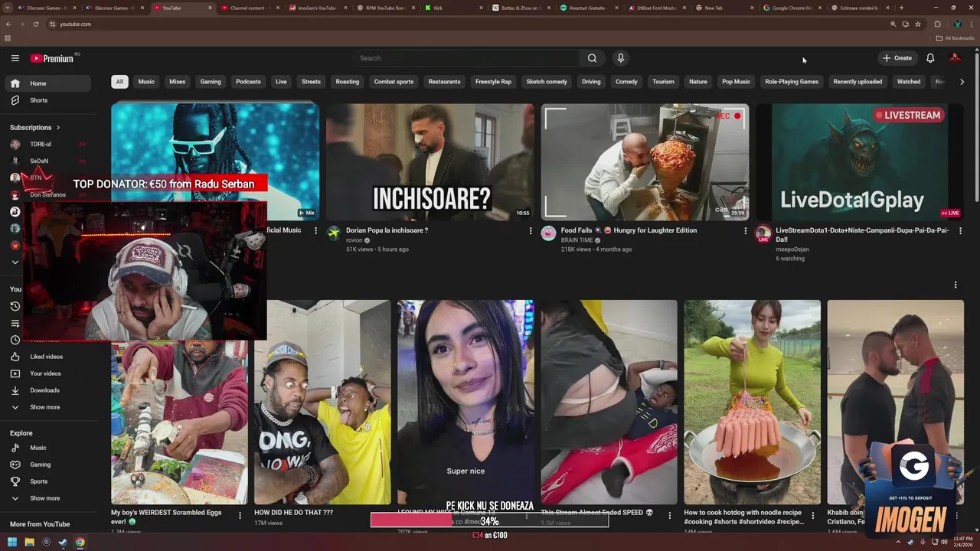Reload the page in Chrome
980x551 pixels.
35,24
